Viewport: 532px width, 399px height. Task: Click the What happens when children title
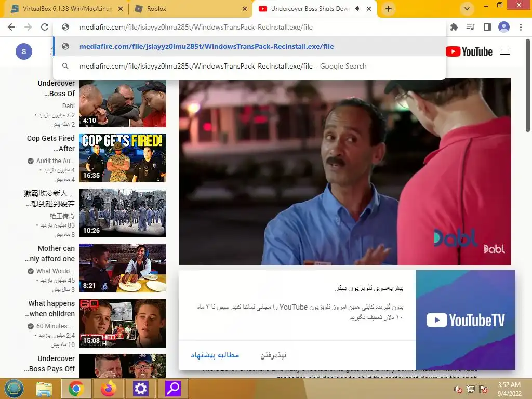pyautogui.click(x=49, y=309)
